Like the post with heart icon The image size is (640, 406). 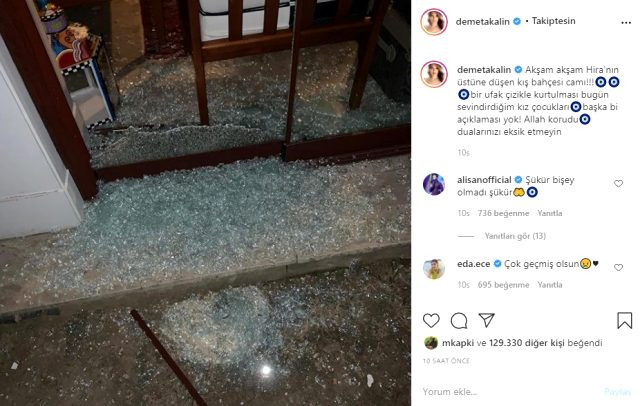point(431,320)
